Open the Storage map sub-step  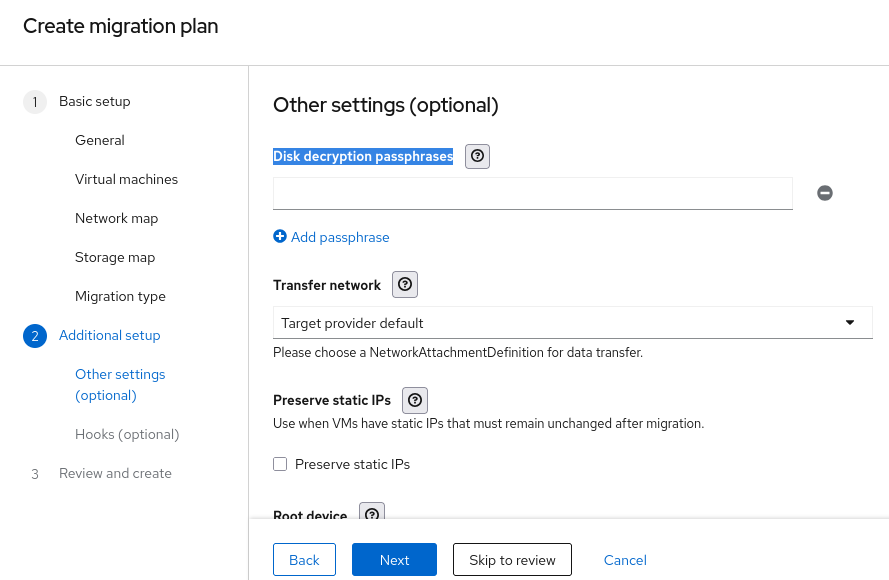[115, 257]
